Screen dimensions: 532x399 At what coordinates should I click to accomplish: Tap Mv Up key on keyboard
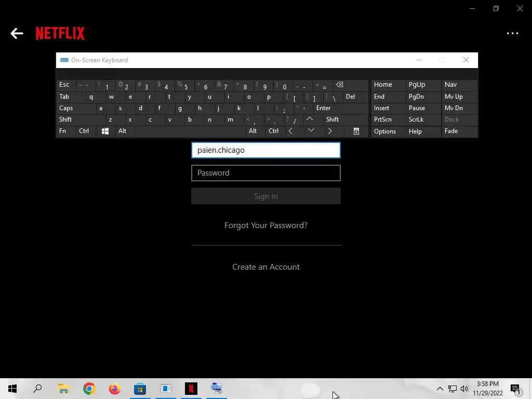point(459,97)
